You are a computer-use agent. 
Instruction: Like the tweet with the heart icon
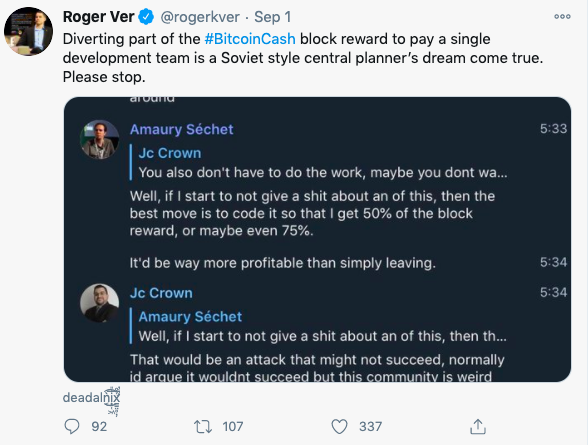coord(339,427)
